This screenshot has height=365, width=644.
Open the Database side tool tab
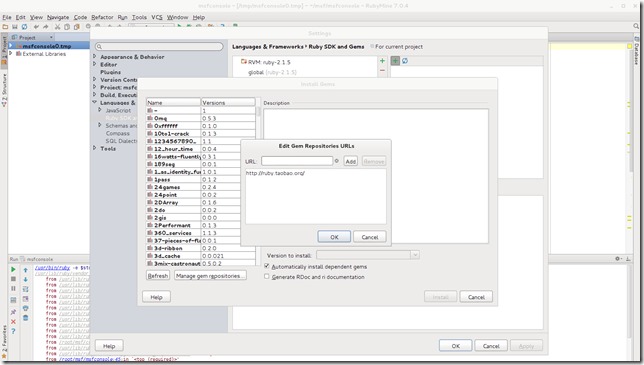pyautogui.click(x=637, y=51)
